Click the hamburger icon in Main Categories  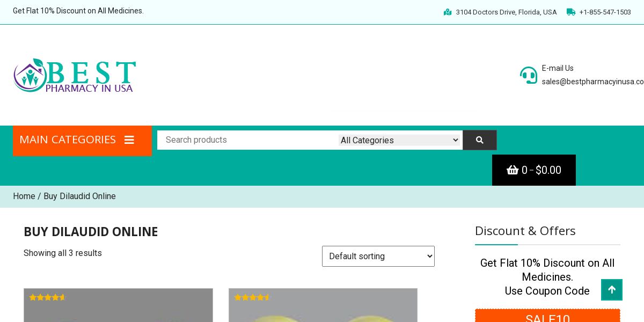[129, 140]
